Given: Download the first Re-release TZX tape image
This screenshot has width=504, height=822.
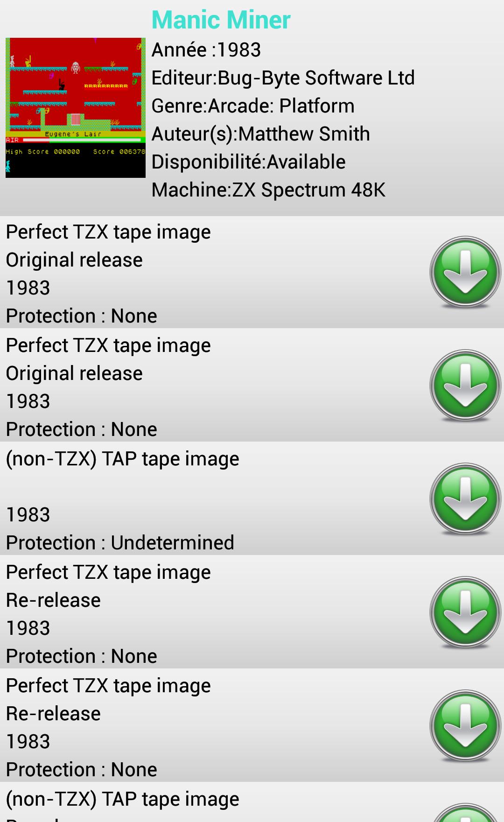Looking at the screenshot, I should pyautogui.click(x=465, y=612).
